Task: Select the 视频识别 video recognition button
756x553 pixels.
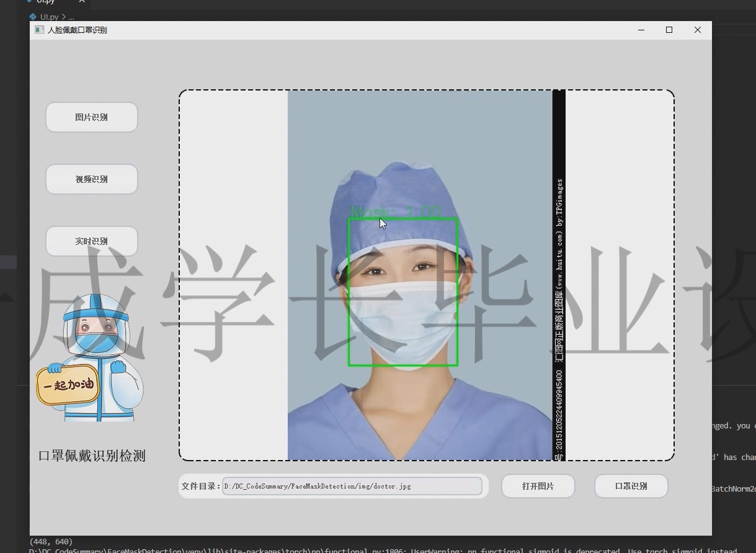Action: coord(91,179)
